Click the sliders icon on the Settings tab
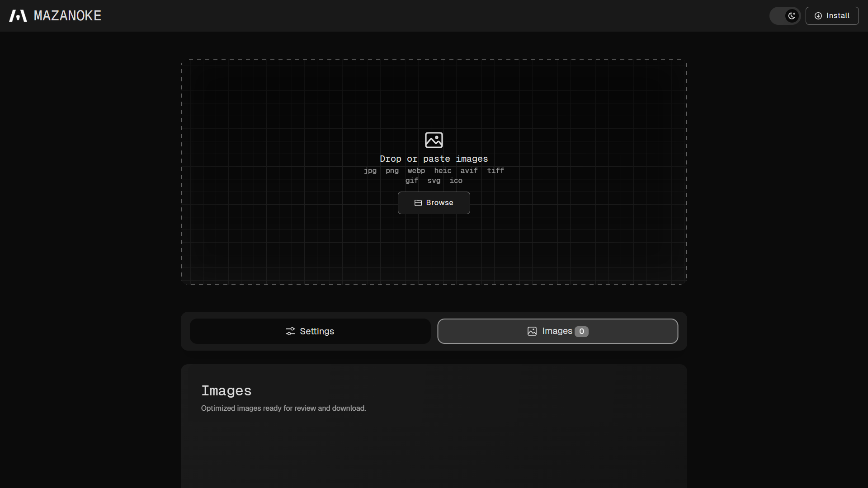The width and height of the screenshot is (868, 488). pyautogui.click(x=291, y=331)
